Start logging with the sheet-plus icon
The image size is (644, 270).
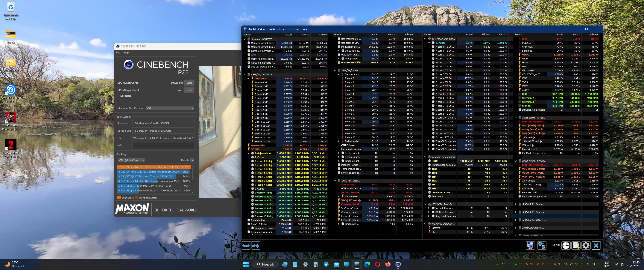click(576, 245)
